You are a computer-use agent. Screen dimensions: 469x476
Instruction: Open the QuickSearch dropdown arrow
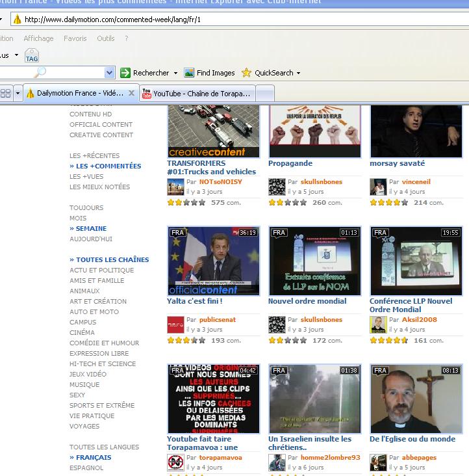tap(298, 73)
